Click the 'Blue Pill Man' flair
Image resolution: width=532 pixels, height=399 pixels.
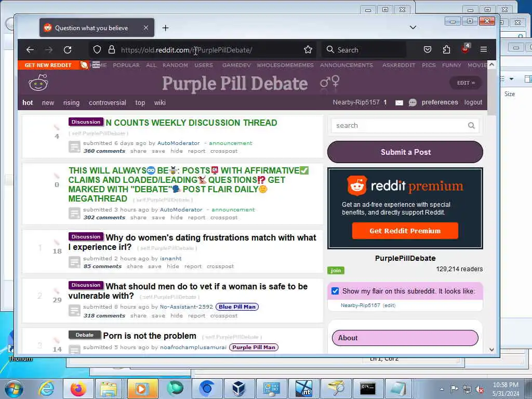(237, 307)
